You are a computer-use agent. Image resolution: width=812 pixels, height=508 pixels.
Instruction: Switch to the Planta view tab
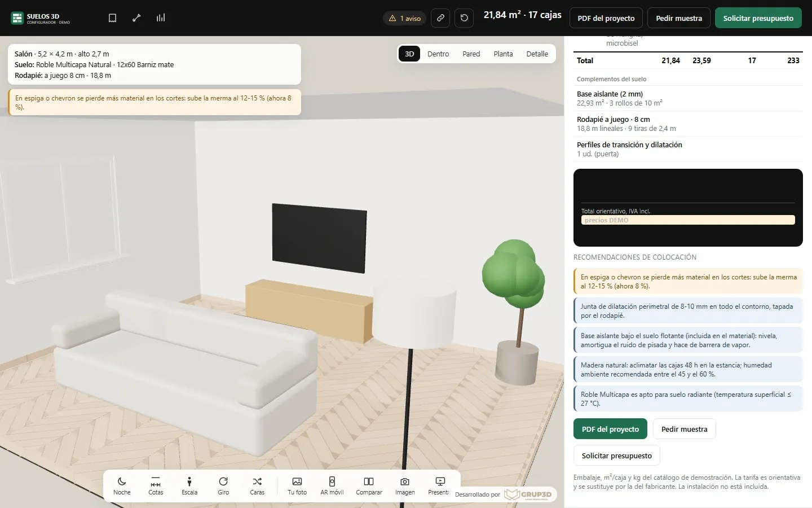pyautogui.click(x=503, y=54)
